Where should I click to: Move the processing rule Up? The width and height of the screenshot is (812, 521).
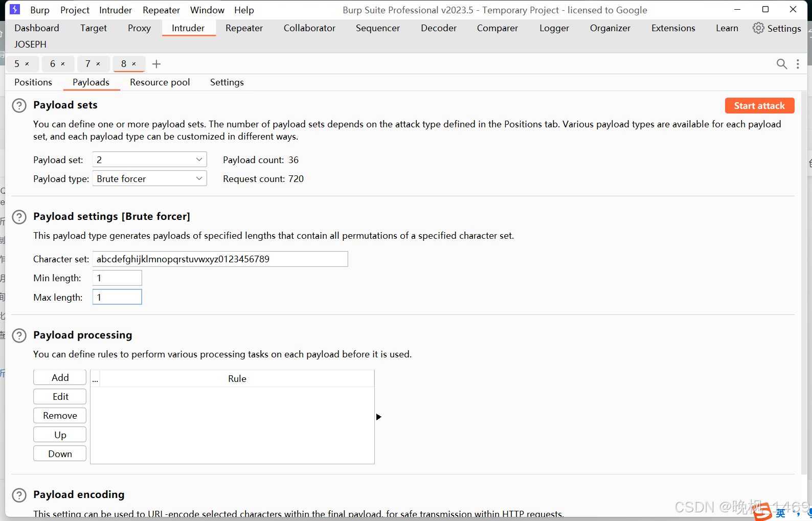click(60, 435)
